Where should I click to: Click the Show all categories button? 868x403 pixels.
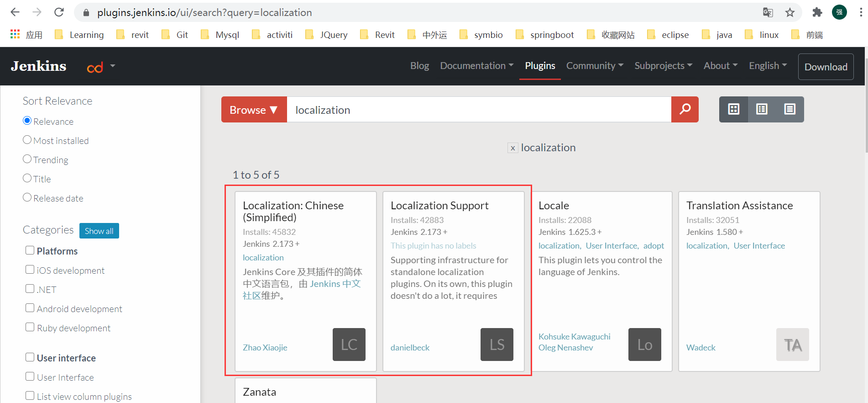(99, 231)
